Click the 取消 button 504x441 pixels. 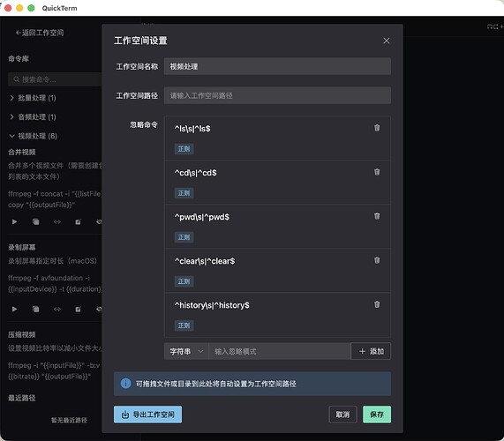(342, 415)
